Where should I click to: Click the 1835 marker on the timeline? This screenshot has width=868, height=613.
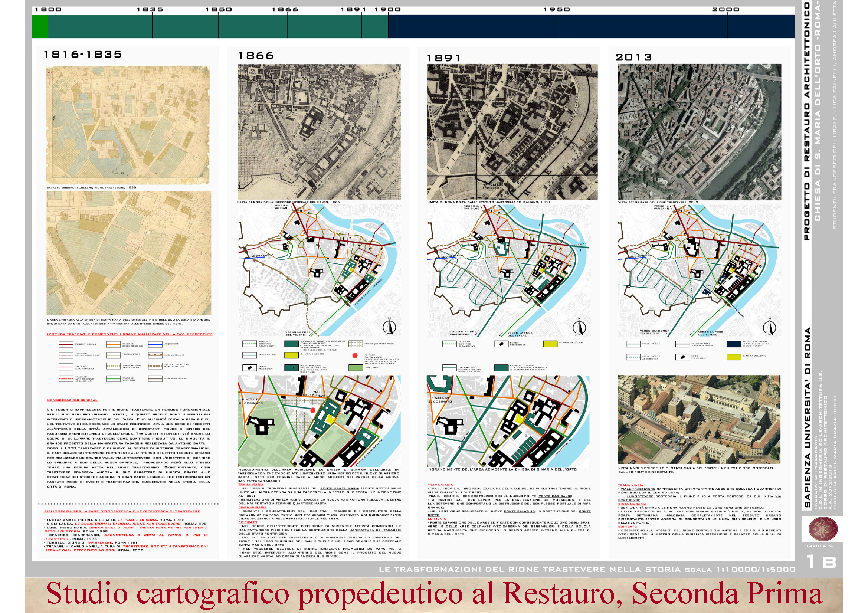tap(150, 9)
